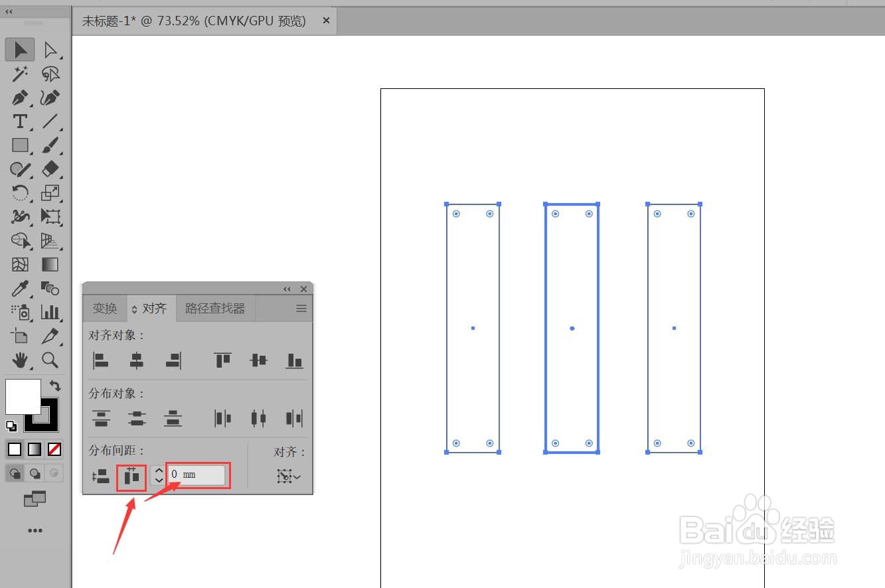Select the Paintbrush tool
This screenshot has height=588, width=885.
pyautogui.click(x=50, y=145)
